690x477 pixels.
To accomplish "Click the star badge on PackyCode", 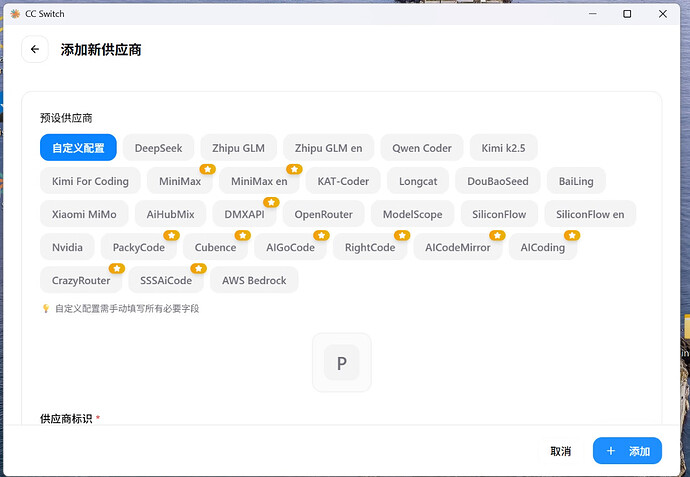I will [172, 235].
